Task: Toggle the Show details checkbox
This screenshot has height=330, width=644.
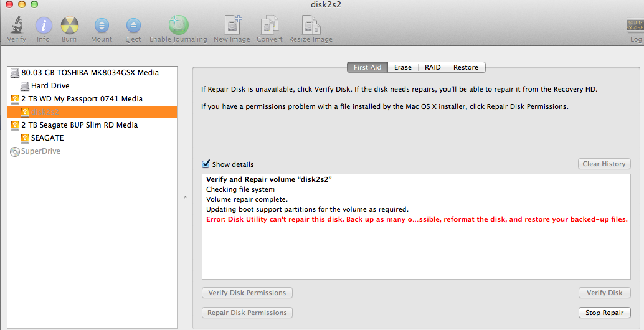Action: coord(206,164)
